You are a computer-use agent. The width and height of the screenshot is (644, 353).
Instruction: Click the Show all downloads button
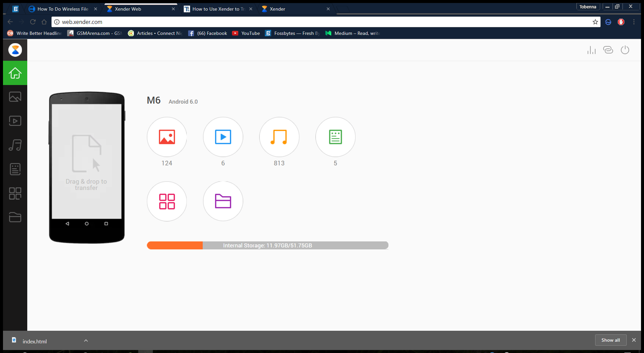click(610, 340)
